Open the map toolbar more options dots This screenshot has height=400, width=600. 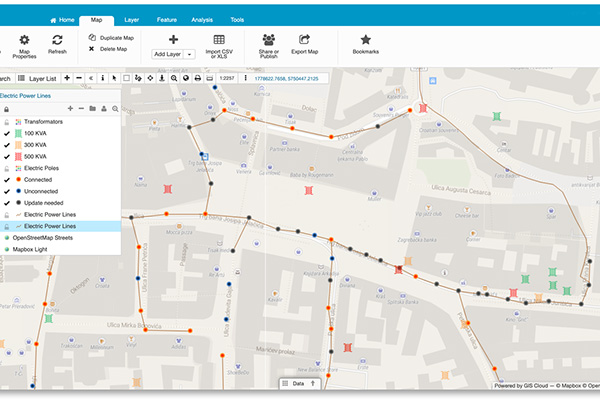[245, 78]
